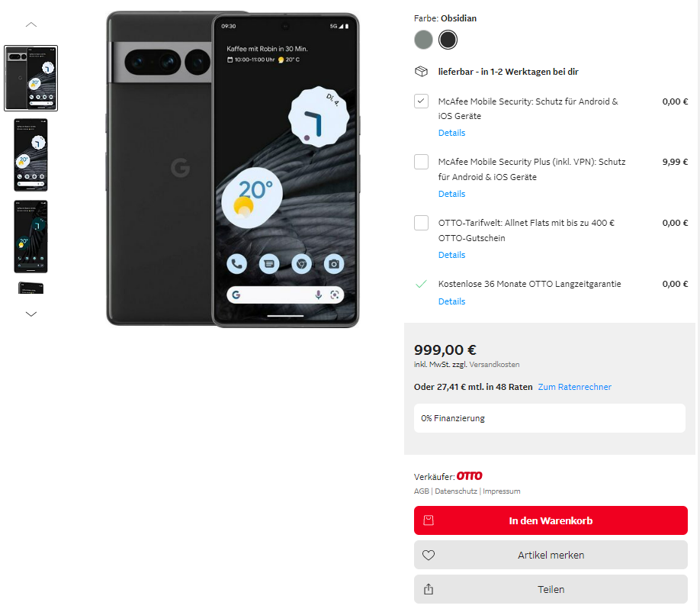Add item via In den Warenkorb
This screenshot has height=612, width=700.
[551, 520]
